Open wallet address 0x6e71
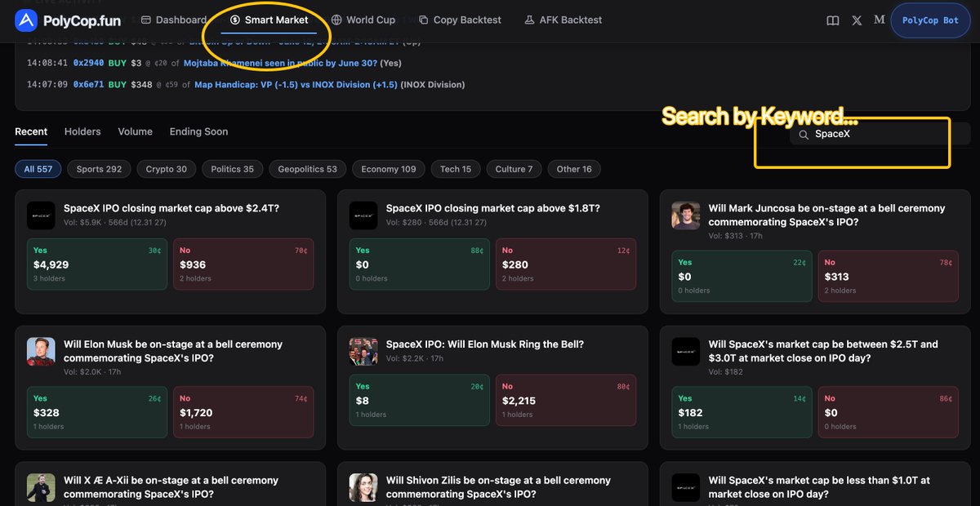Screen dimensions: 980x506 click(88, 84)
